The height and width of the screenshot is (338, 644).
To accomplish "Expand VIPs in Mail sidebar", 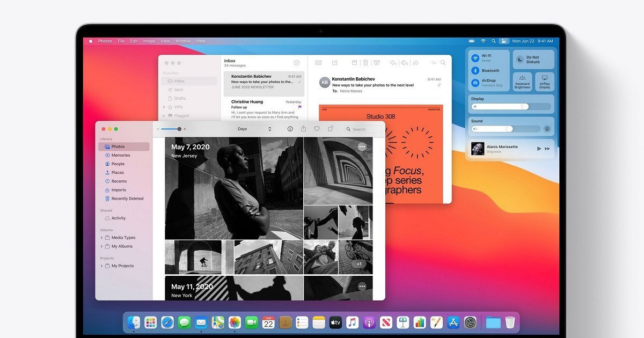I will [164, 107].
